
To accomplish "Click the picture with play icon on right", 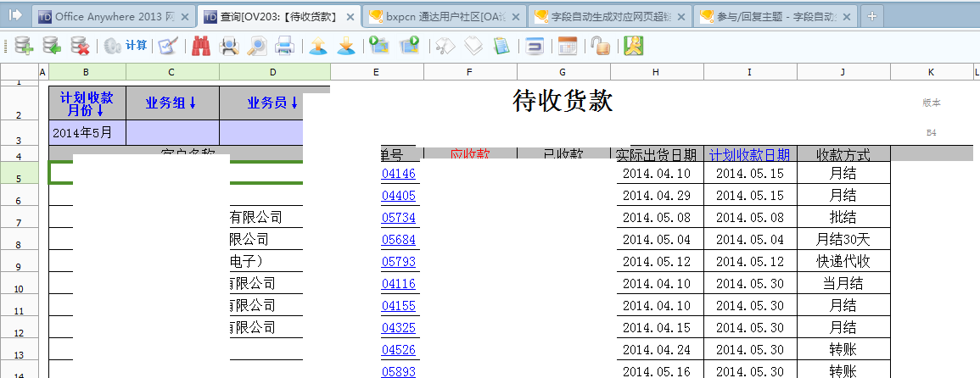I will (410, 45).
